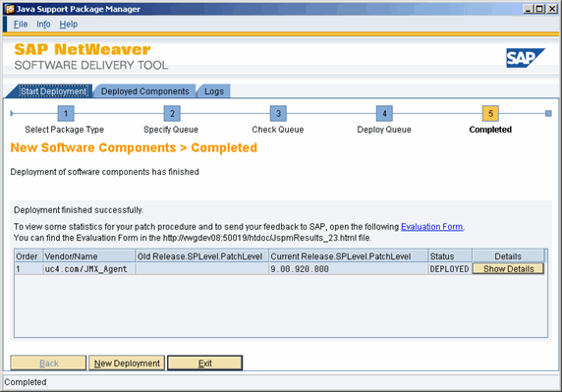Click the order number 1 cell
Image resolution: width=562 pixels, height=392 pixels.
click(x=28, y=269)
